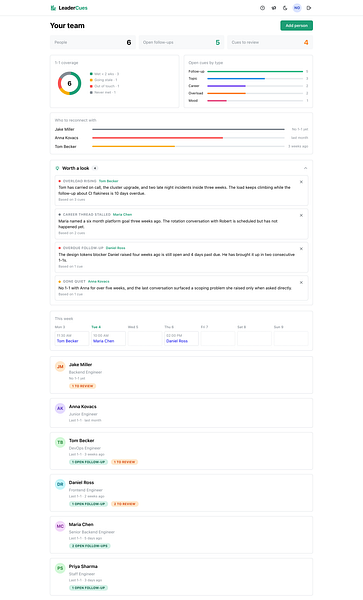363x600 pixels.
Task: Open Maria Chen's person card name
Action: [x=81, y=524]
